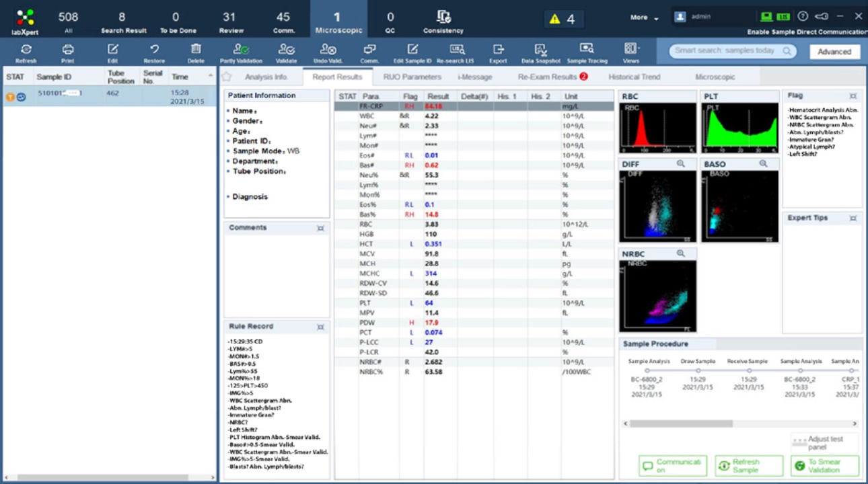
Task: Zoom into the DIFF scattergram
Action: click(x=680, y=163)
